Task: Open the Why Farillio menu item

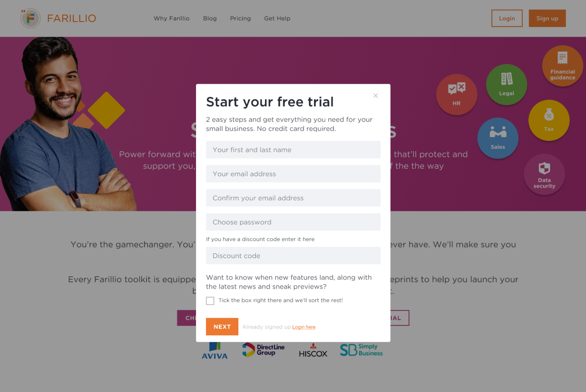Action: (171, 18)
